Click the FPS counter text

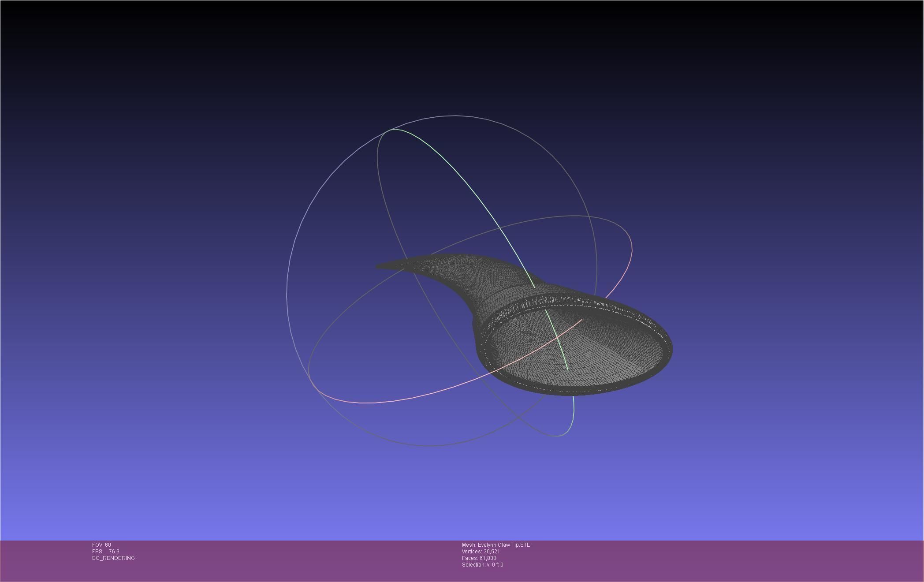[106, 552]
